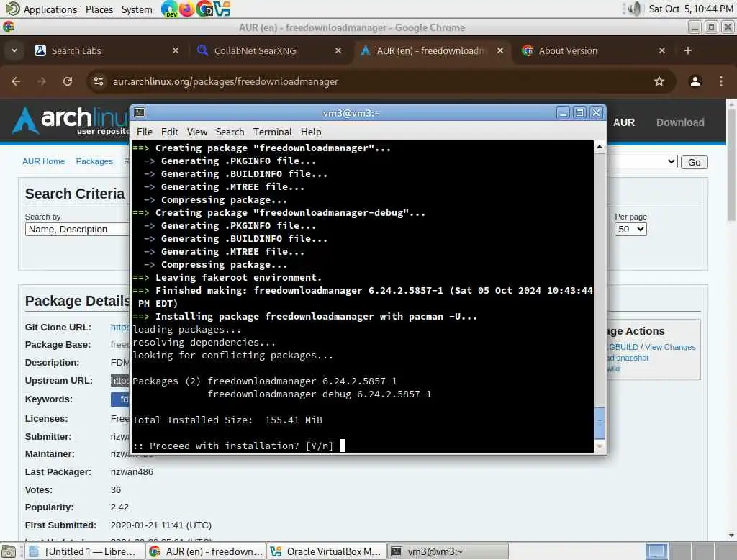Click terminal scrollbar up arrow
Screen dimensions: 737x560
pos(600,147)
